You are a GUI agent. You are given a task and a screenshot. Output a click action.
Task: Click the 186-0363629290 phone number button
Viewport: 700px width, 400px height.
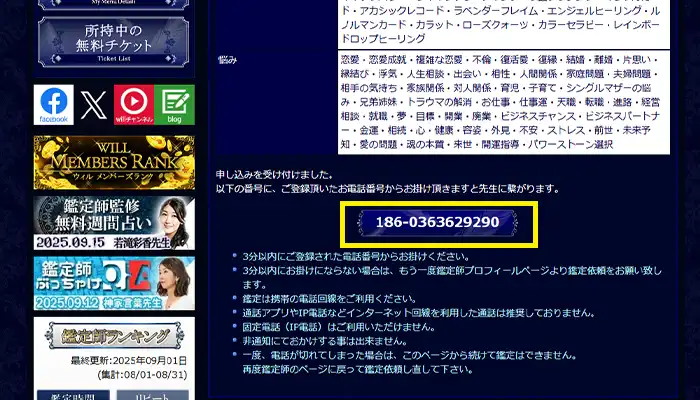point(437,222)
